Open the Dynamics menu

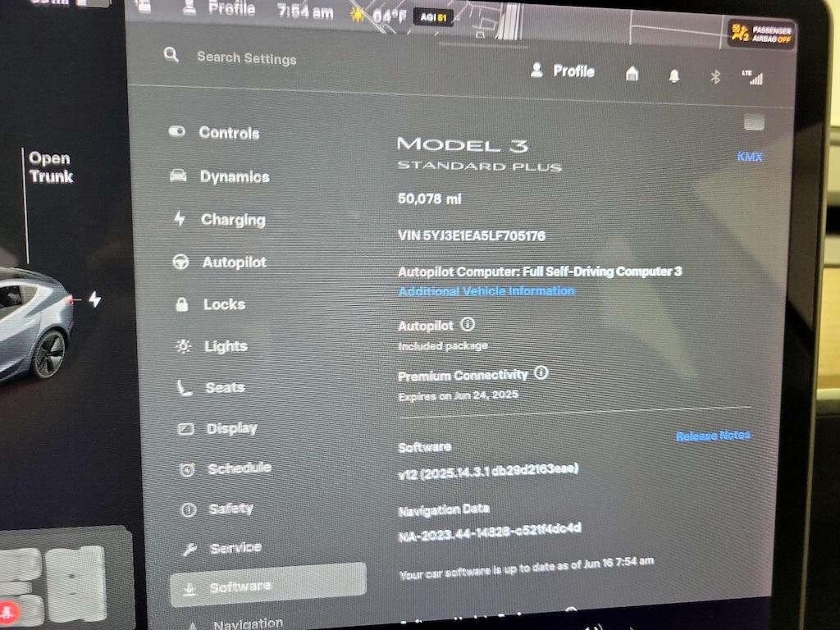[220, 176]
